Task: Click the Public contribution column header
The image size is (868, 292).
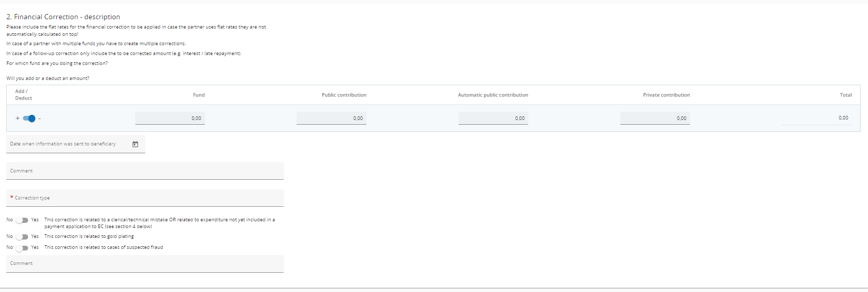Action: [x=344, y=95]
